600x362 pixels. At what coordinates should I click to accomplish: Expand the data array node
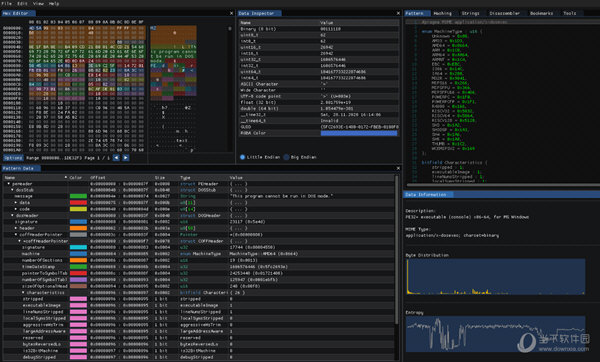tap(16, 202)
